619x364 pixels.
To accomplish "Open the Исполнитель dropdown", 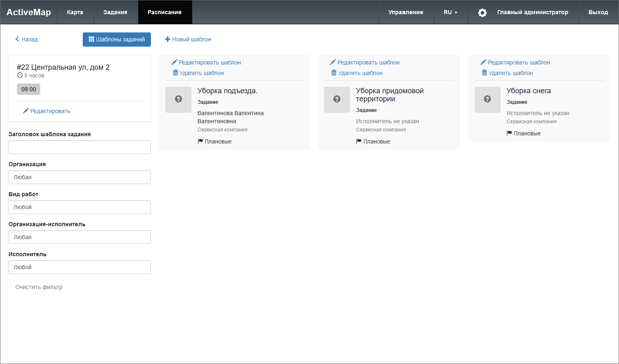I will [x=80, y=267].
